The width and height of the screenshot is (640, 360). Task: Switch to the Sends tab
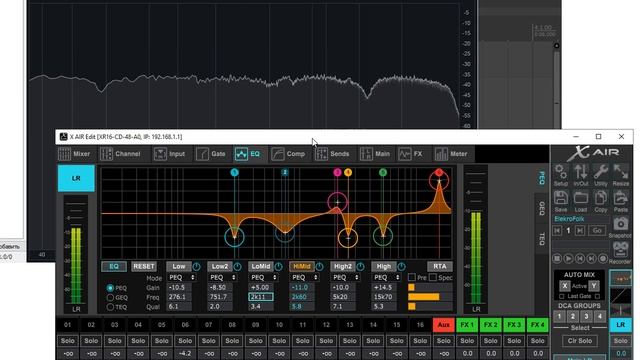pyautogui.click(x=332, y=154)
